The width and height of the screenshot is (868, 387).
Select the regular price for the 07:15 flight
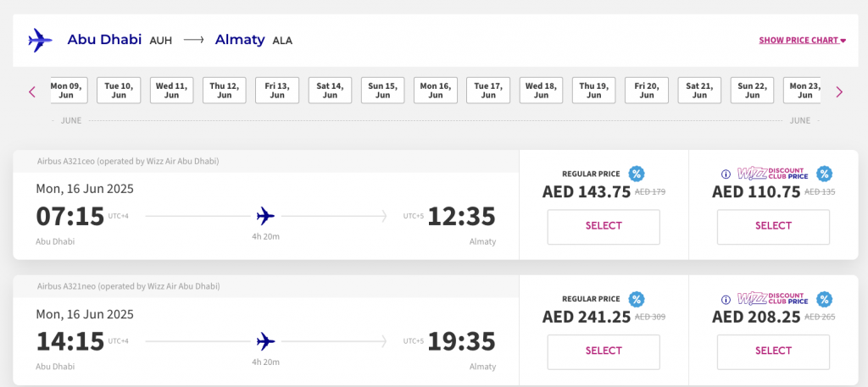604,227
